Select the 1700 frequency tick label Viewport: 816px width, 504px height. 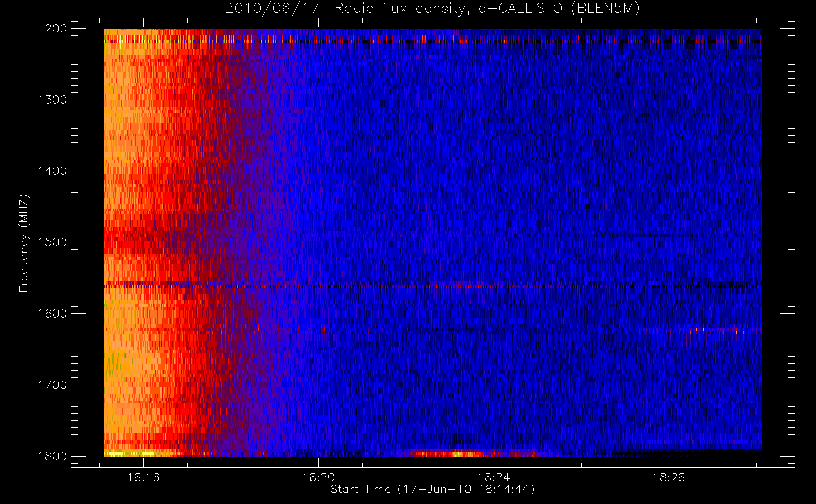pos(52,385)
